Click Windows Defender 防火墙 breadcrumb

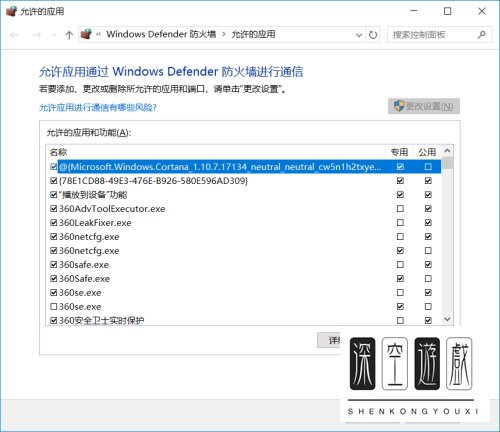(161, 34)
